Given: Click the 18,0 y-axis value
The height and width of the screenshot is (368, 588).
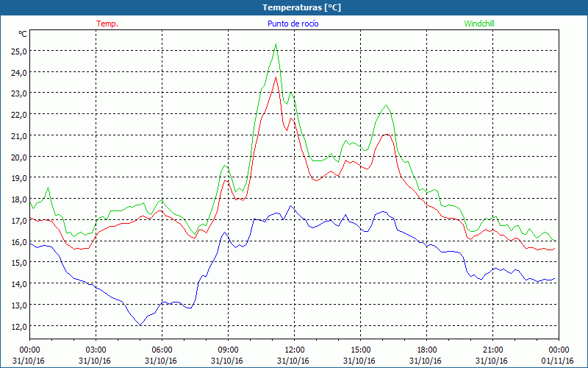Looking at the screenshot, I should click(x=19, y=199).
